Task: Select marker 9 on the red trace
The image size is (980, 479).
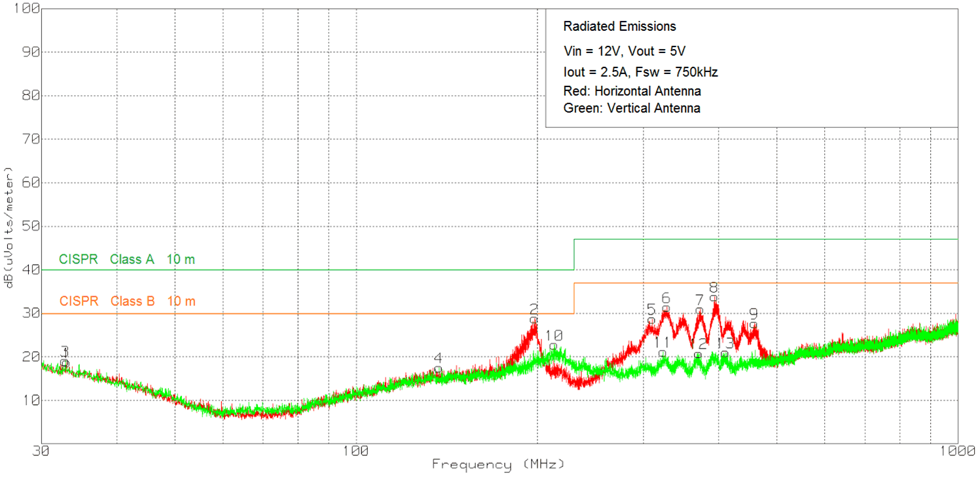Action: pyautogui.click(x=753, y=325)
